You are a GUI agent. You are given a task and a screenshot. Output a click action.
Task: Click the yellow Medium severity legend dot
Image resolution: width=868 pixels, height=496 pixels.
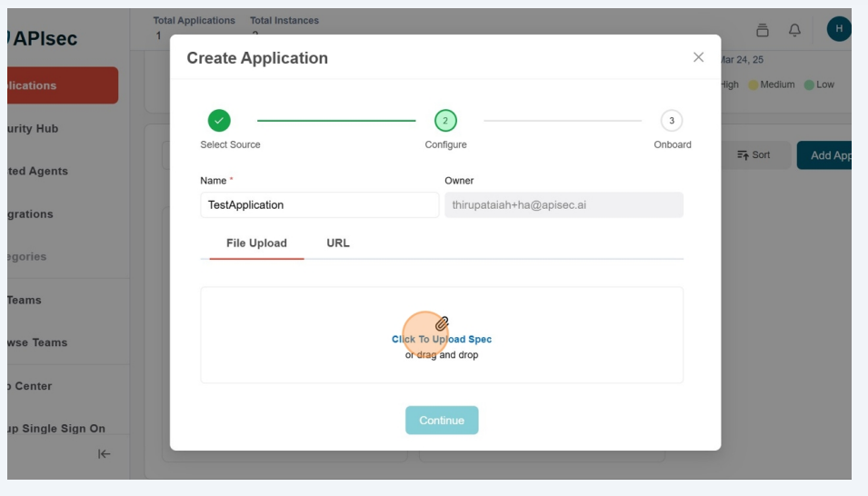pos(753,85)
